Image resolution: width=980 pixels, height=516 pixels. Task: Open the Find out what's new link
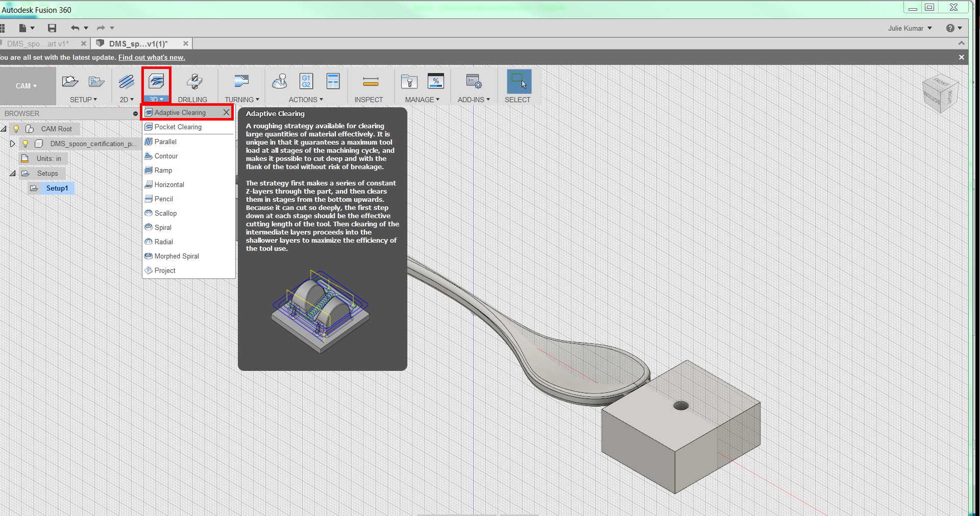[x=152, y=57]
